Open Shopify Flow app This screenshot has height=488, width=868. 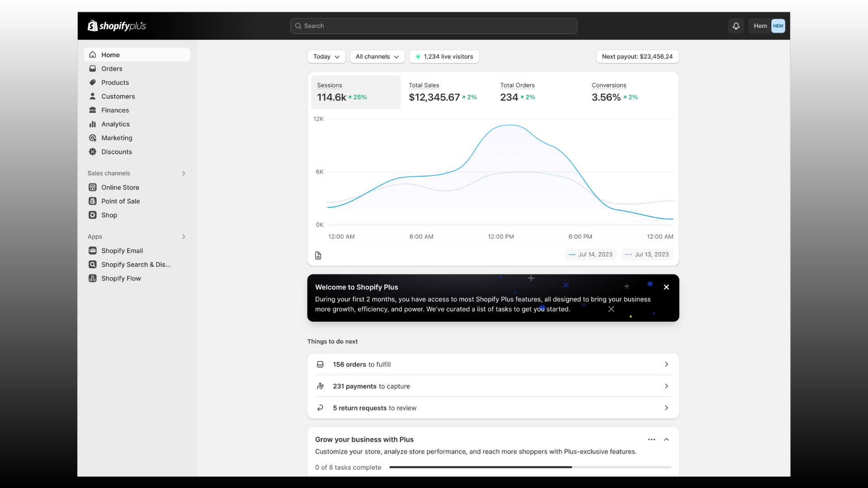tap(121, 278)
